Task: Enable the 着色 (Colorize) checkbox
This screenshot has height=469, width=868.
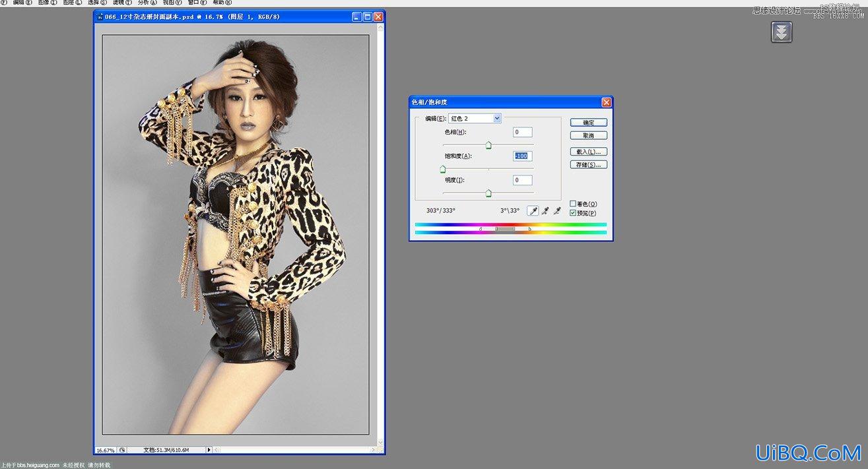Action: coord(573,204)
